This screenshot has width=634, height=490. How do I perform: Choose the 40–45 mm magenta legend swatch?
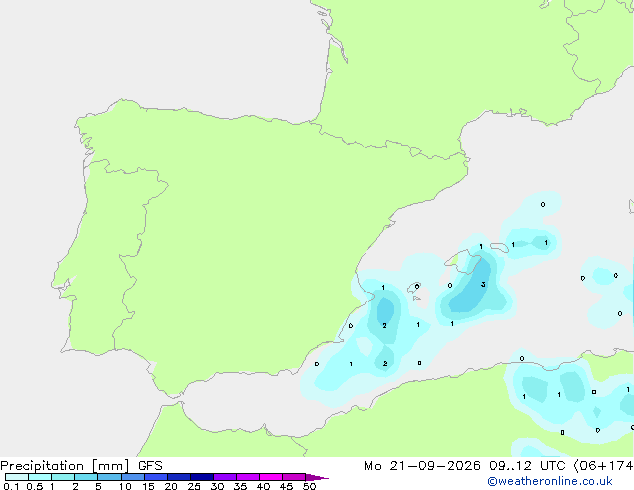pyautogui.click(x=271, y=477)
